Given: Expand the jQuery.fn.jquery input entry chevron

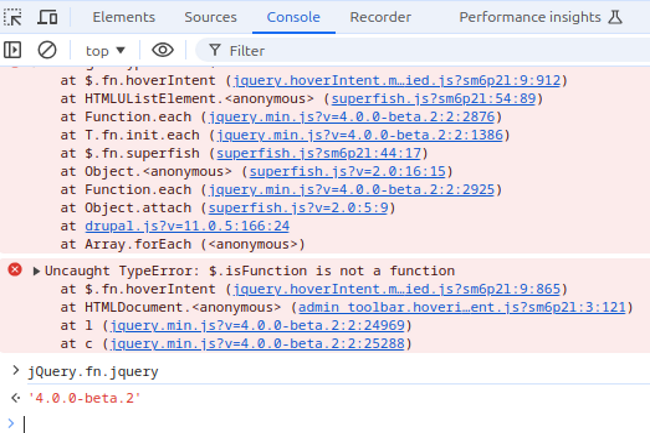Looking at the screenshot, I should 15,371.
